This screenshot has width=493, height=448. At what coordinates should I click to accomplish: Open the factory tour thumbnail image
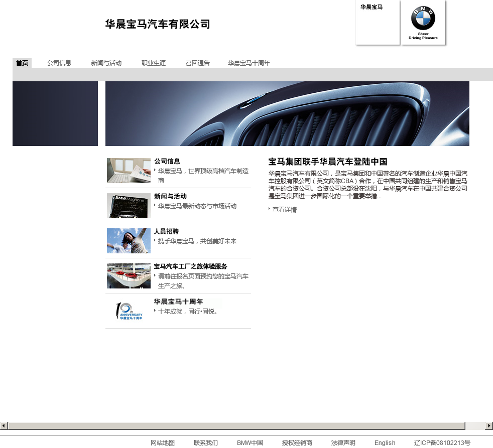click(129, 276)
